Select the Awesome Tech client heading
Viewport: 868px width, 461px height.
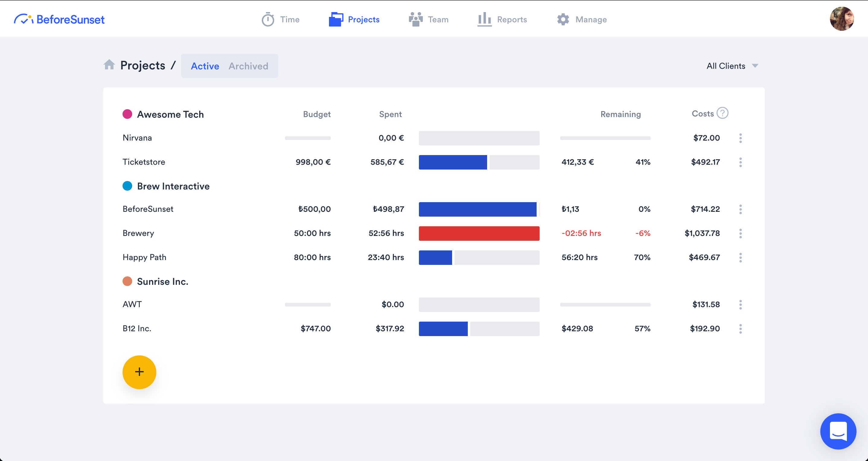tap(170, 114)
